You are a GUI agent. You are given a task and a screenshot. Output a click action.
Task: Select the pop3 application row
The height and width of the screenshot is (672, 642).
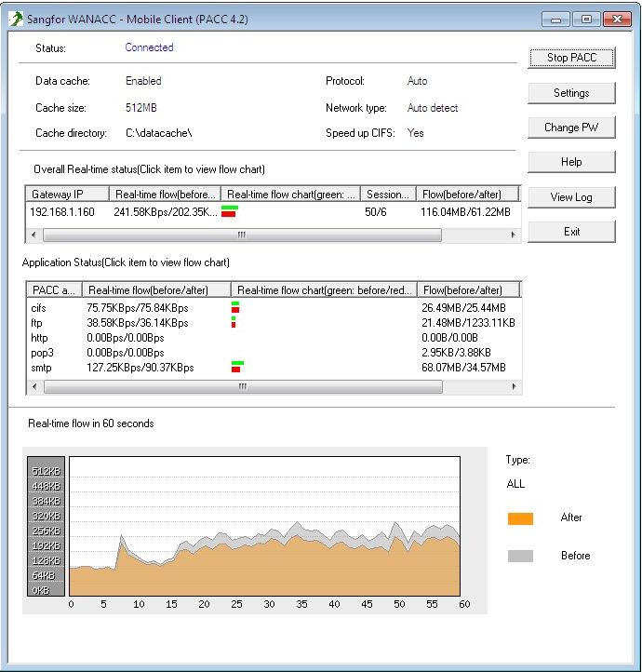274,353
